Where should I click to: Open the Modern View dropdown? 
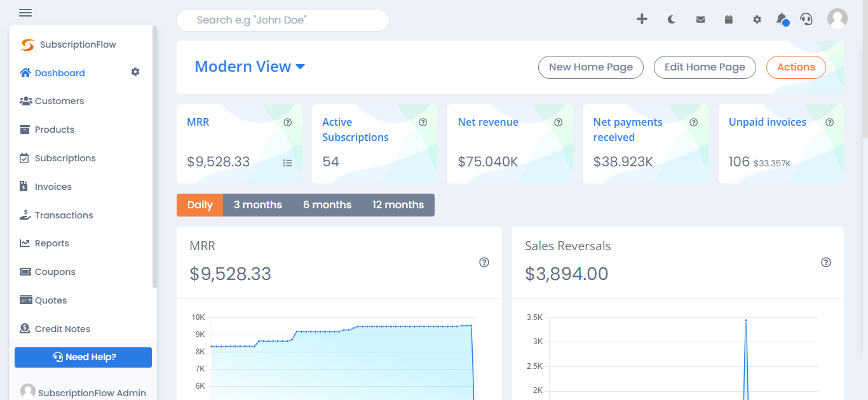click(x=250, y=66)
